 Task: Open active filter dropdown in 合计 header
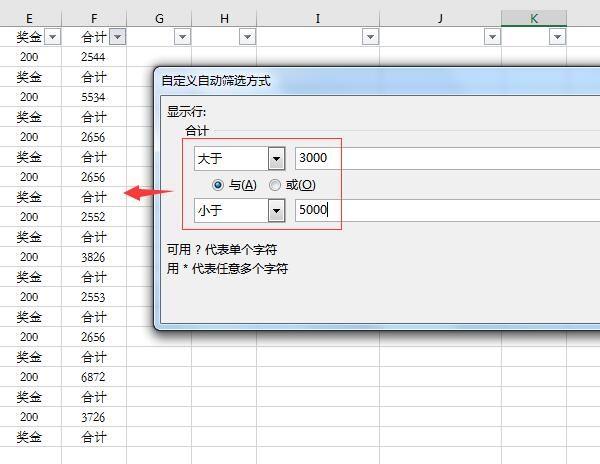(117, 37)
